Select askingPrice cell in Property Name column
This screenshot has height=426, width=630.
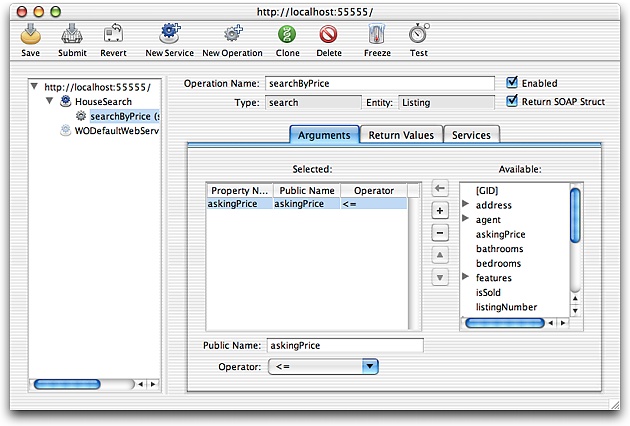point(240,204)
